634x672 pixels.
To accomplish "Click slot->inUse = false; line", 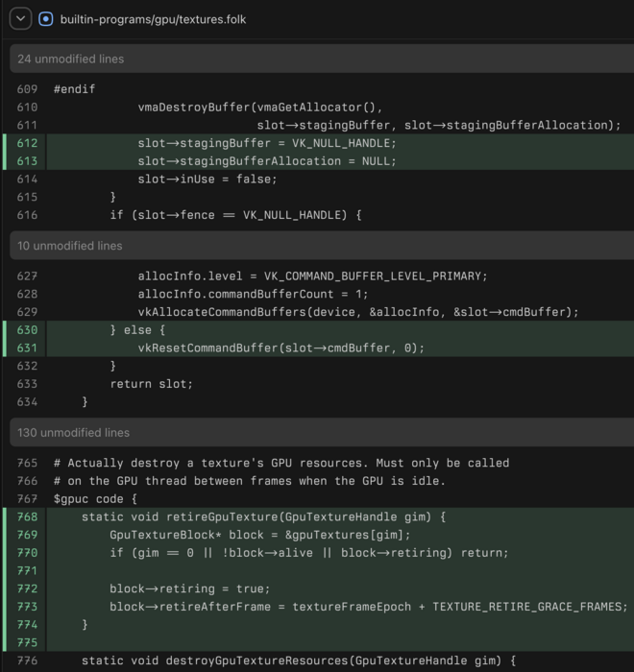I will pos(207,180).
